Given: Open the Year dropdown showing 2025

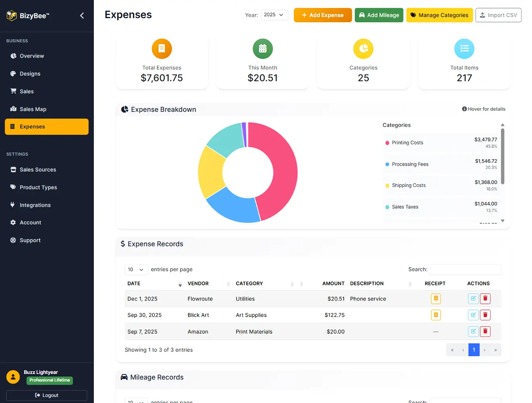Looking at the screenshot, I should (x=274, y=15).
